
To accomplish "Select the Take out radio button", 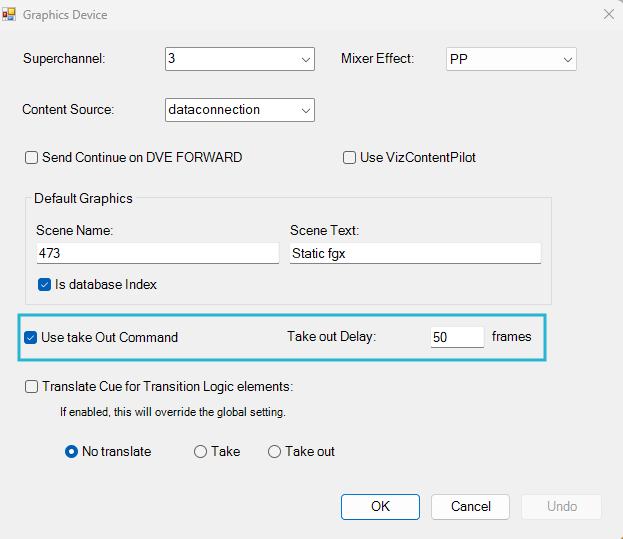I will tap(274, 452).
